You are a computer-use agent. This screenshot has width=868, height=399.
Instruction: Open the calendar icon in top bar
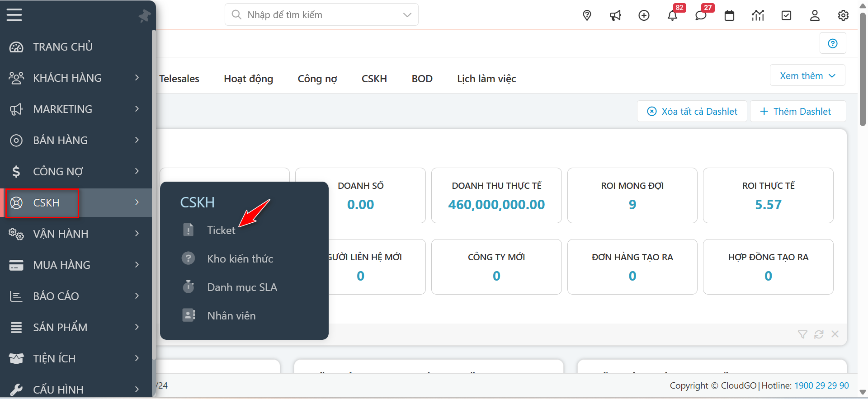[x=729, y=15]
